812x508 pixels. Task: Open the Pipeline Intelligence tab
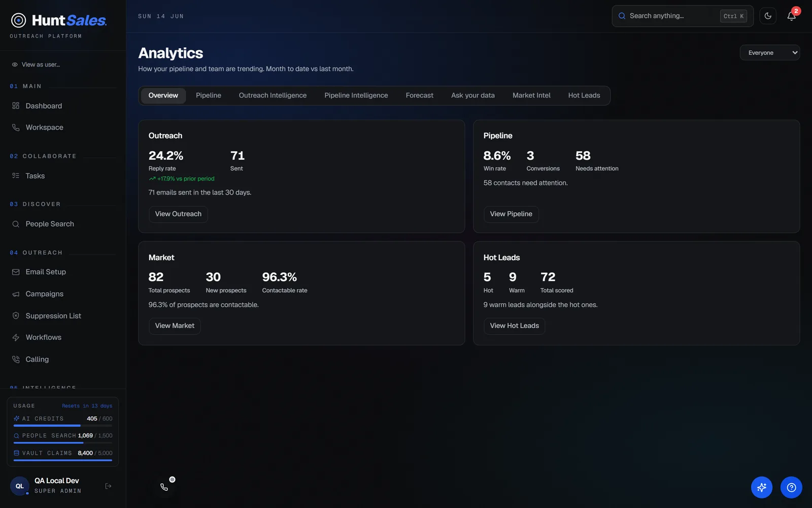point(356,96)
